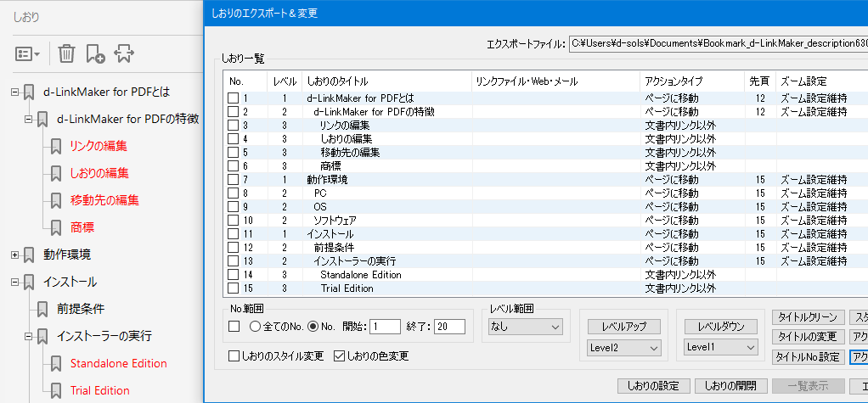
Task: Open the レベル範囲 なし dropdown
Action: [526, 327]
